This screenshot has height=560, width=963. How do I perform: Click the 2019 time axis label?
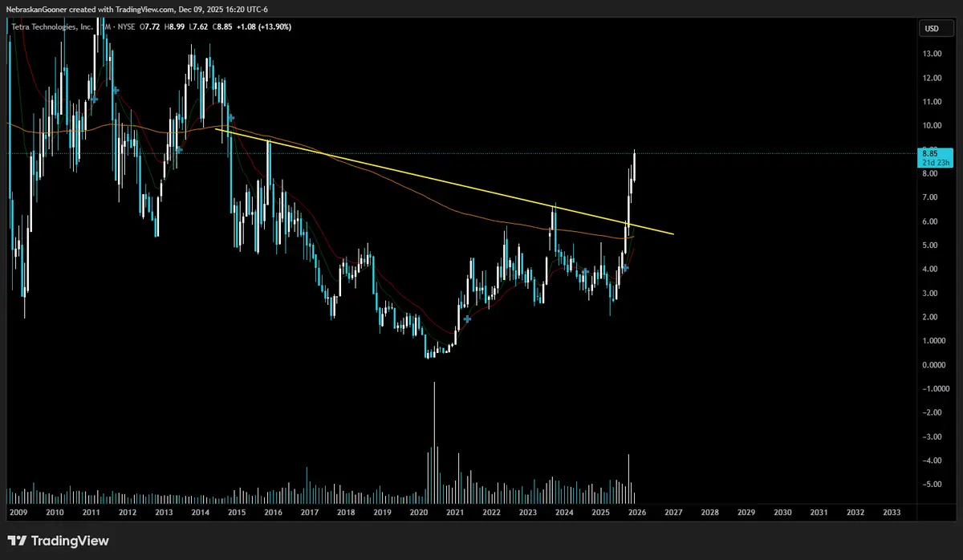382,512
